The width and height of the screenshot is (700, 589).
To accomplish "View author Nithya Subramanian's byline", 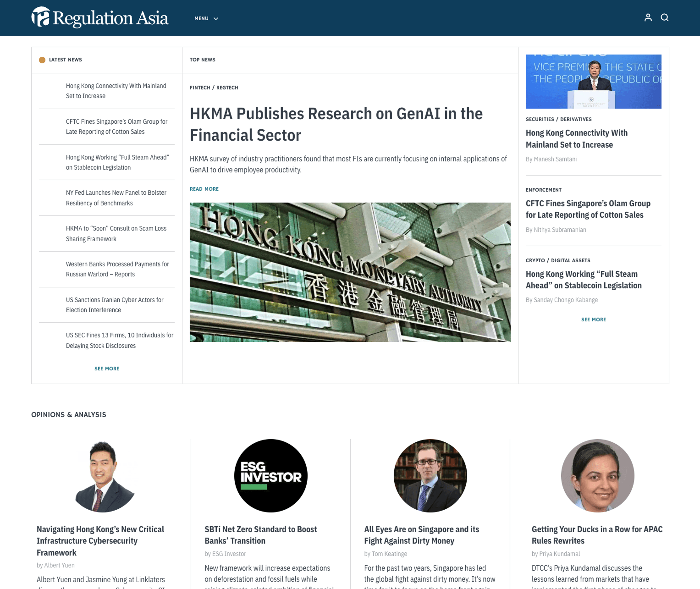I will [x=556, y=230].
